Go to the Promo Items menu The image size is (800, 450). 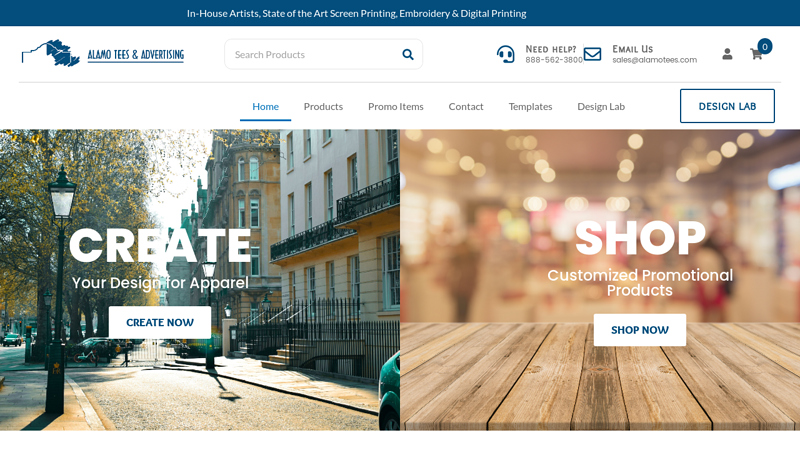pyautogui.click(x=395, y=106)
